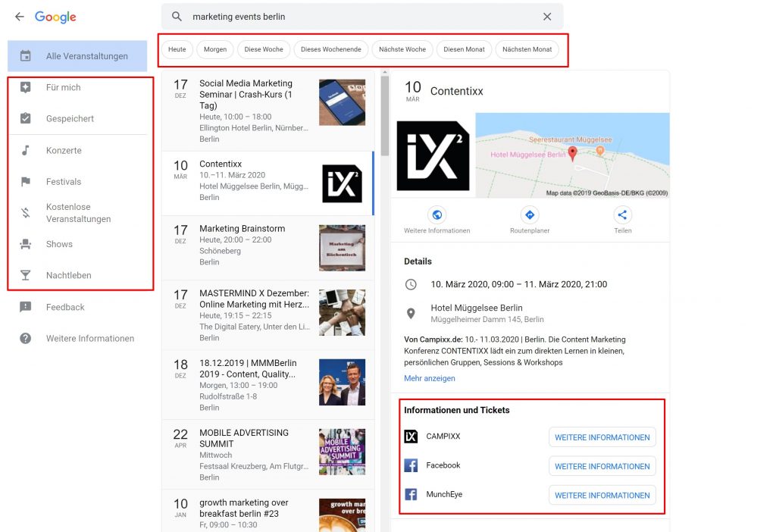
Task: Click the MASTERMIND X hands thumbnail
Action: pos(342,313)
